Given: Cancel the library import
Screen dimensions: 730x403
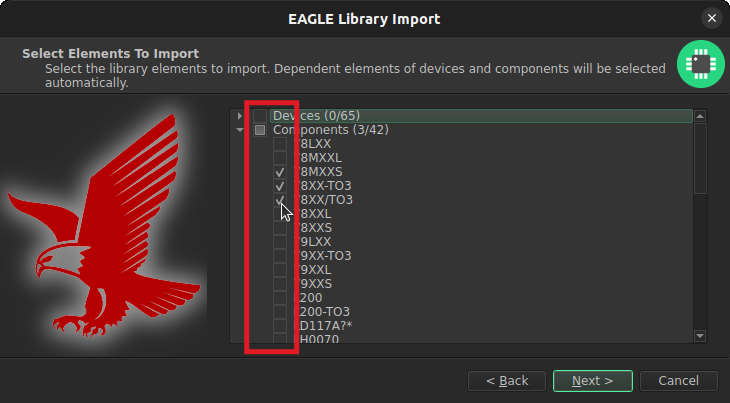Looking at the screenshot, I should [x=678, y=381].
